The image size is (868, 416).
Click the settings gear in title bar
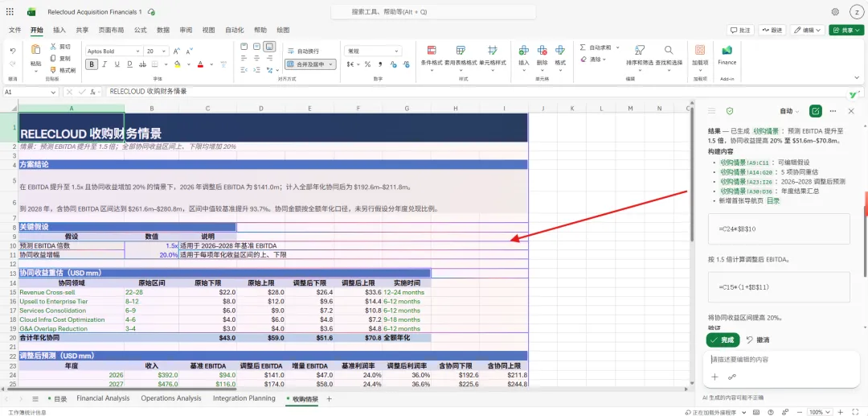(x=835, y=11)
